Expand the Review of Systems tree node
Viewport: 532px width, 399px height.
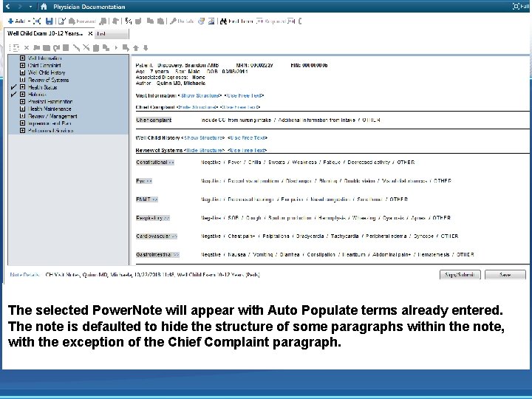[x=22, y=80]
